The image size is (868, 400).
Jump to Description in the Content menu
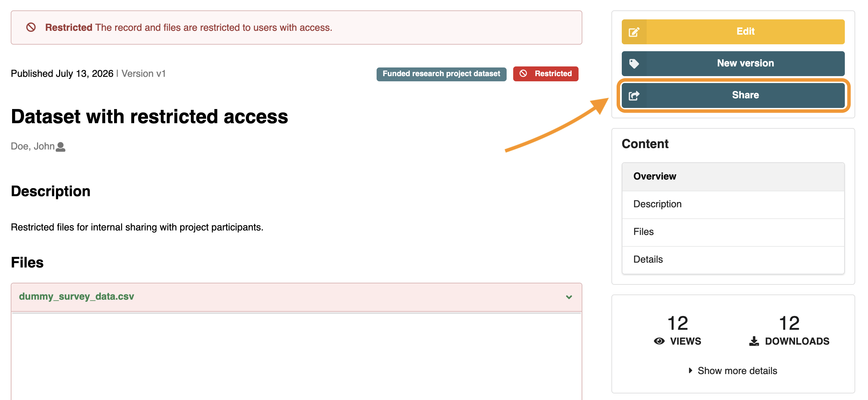click(x=733, y=204)
